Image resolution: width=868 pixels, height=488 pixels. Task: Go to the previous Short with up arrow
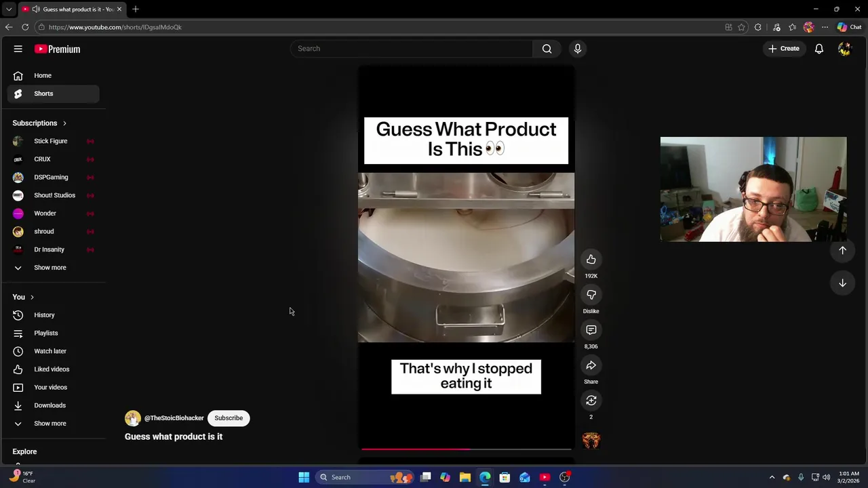click(842, 250)
